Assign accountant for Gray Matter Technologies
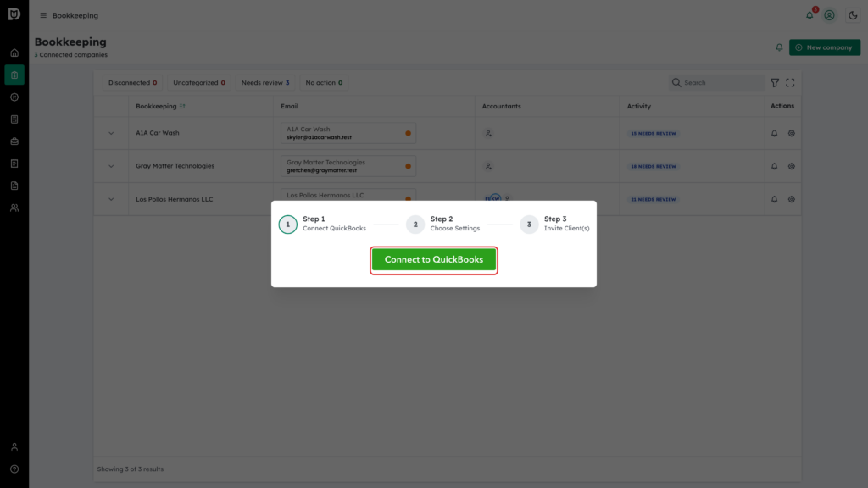The image size is (868, 488). (488, 167)
